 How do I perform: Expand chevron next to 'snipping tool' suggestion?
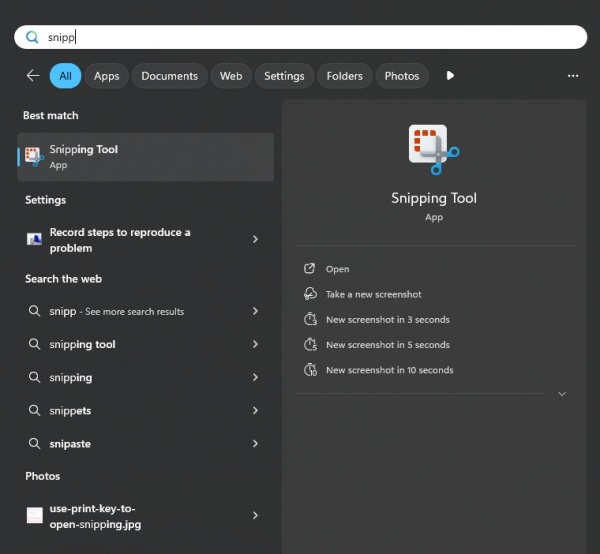(255, 344)
